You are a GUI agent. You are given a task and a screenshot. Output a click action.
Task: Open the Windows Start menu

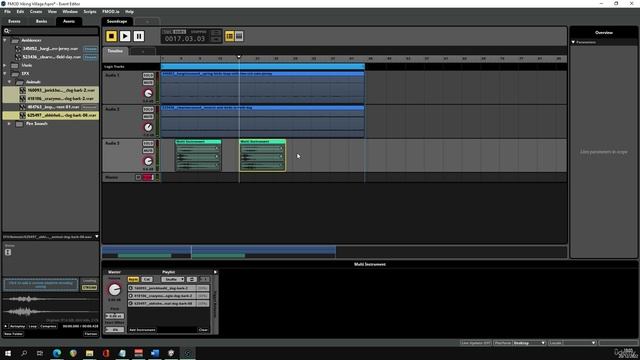[8, 353]
